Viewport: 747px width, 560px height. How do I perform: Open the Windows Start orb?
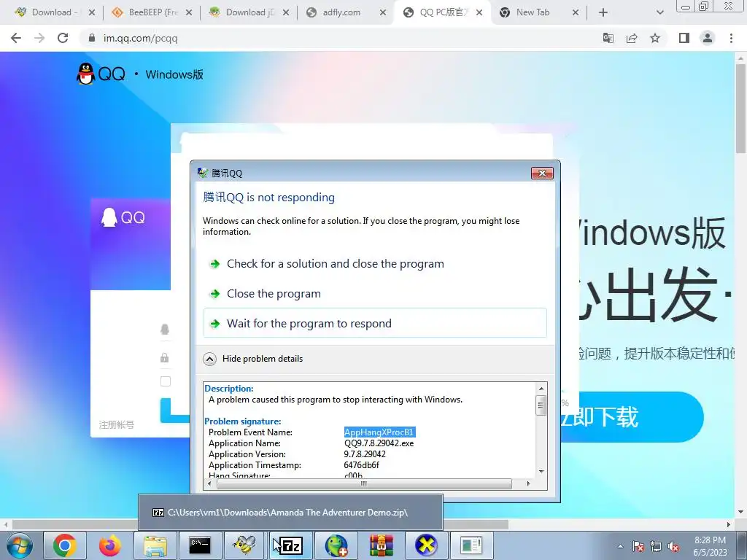point(20,545)
